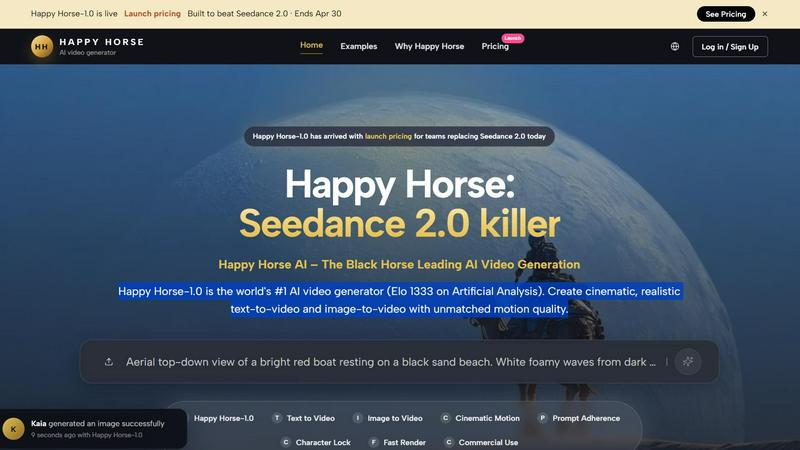Viewport: 800px width, 450px height.
Task: Click '9 seconds ago with Happy Horse-1.0' text
Action: point(86,435)
